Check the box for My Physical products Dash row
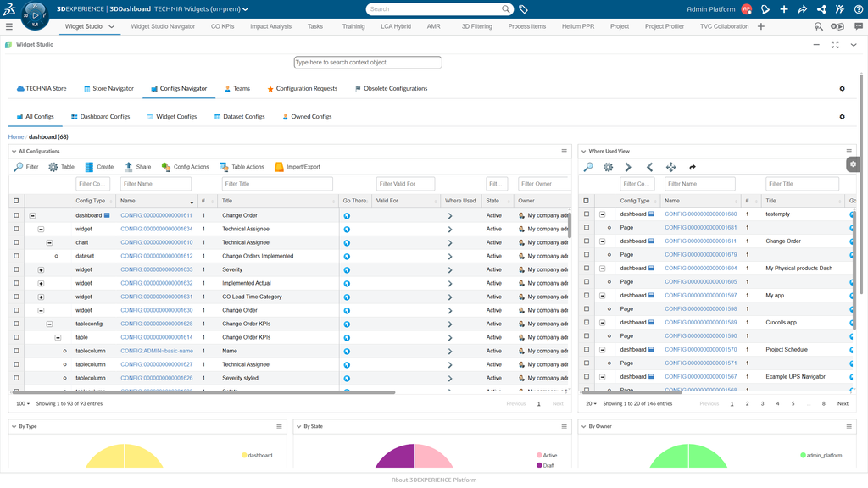The height and width of the screenshot is (488, 868). pos(587,269)
